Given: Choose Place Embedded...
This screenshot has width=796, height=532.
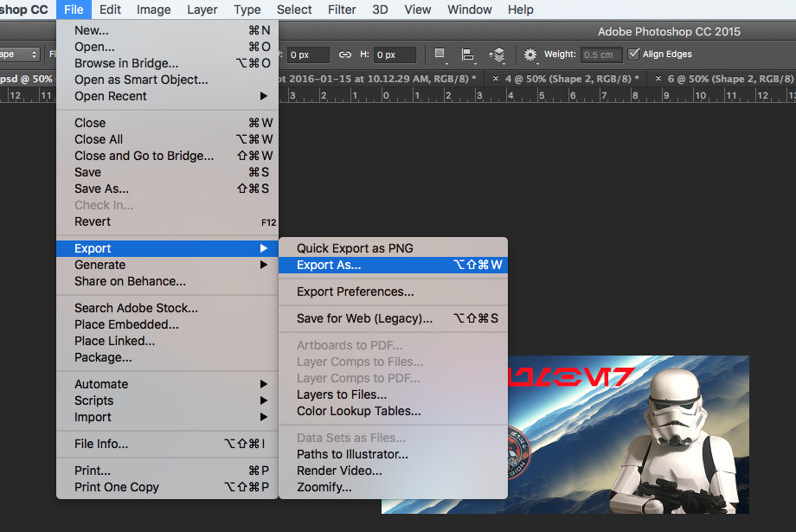Looking at the screenshot, I should pos(168,324).
